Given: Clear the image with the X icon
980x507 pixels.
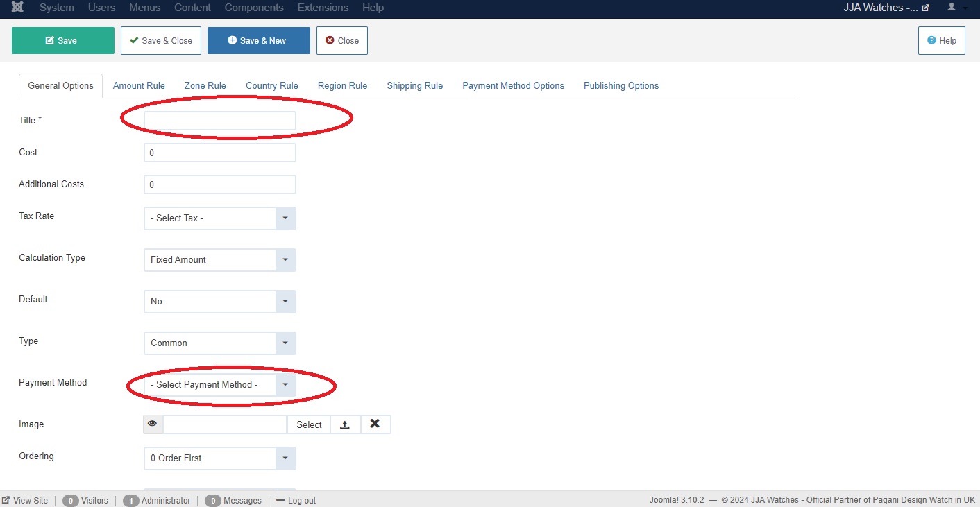Looking at the screenshot, I should pyautogui.click(x=375, y=424).
